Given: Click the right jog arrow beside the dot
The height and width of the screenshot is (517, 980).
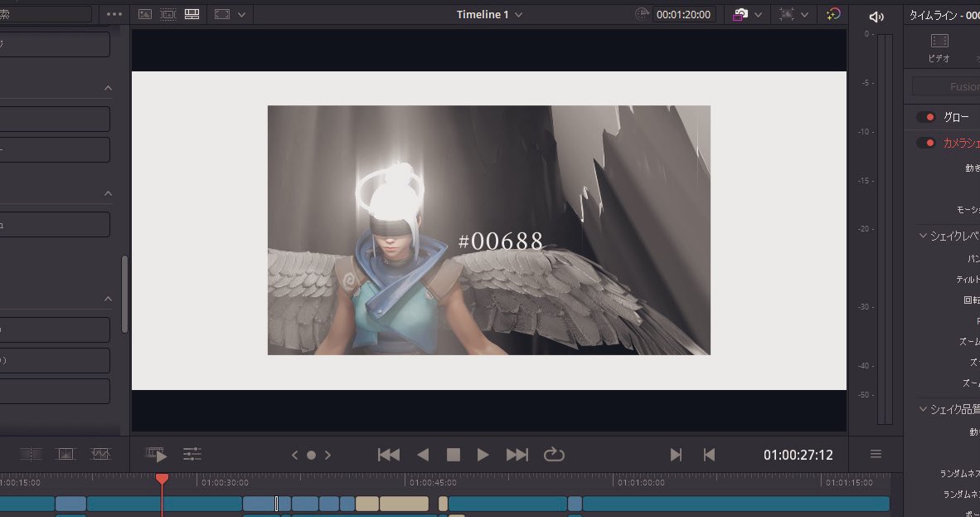Looking at the screenshot, I should 327,455.
